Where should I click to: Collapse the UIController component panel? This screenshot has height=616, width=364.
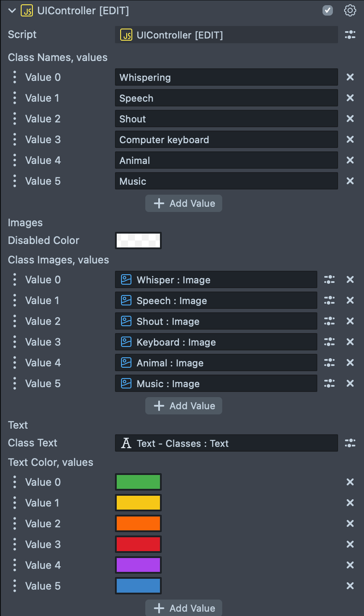tap(12, 11)
